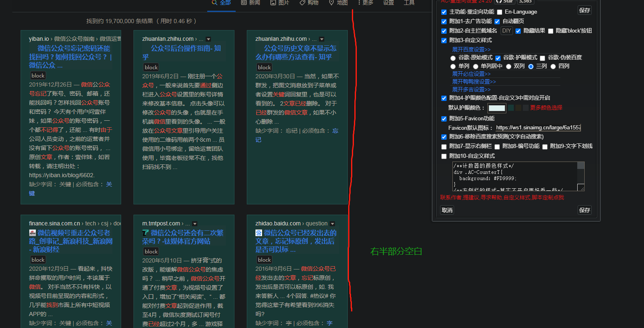644x328 pixels.
Task: Open 公众号后台操作指南 zhihu result link
Action: point(182,52)
